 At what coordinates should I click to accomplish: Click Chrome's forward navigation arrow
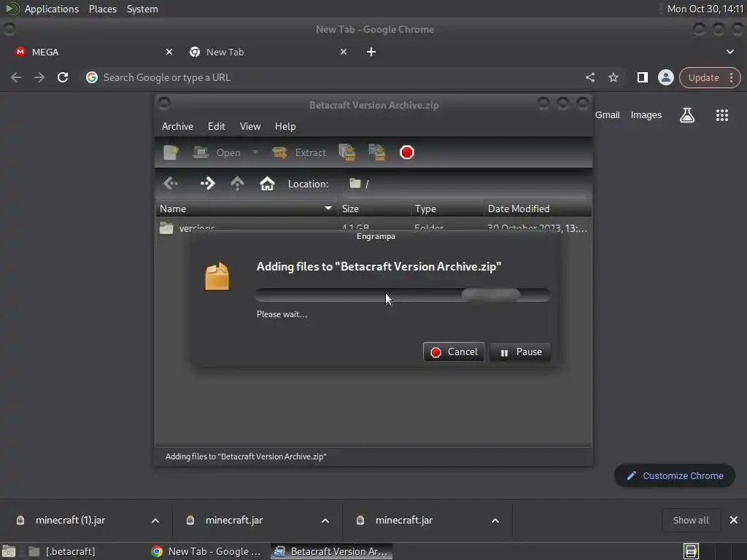click(39, 77)
